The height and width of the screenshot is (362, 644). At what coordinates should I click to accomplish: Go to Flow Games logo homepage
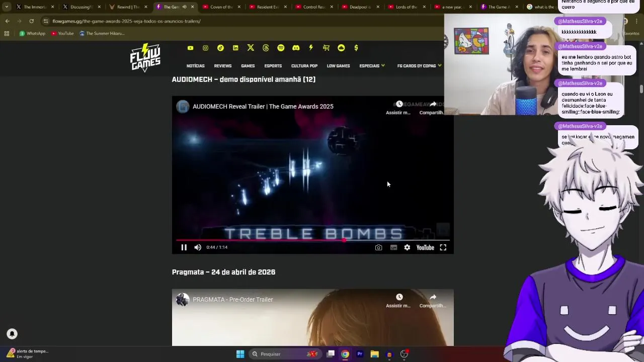click(x=145, y=58)
